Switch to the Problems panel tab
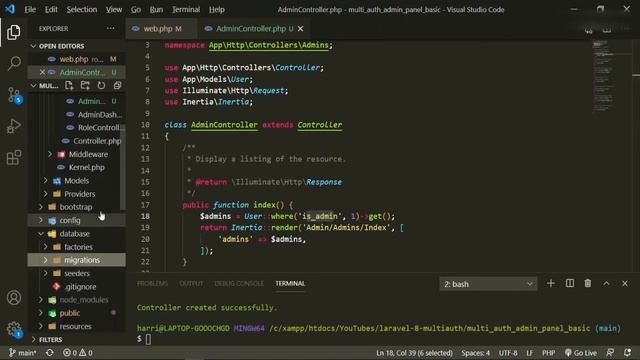The width and height of the screenshot is (640, 360). coord(152,283)
